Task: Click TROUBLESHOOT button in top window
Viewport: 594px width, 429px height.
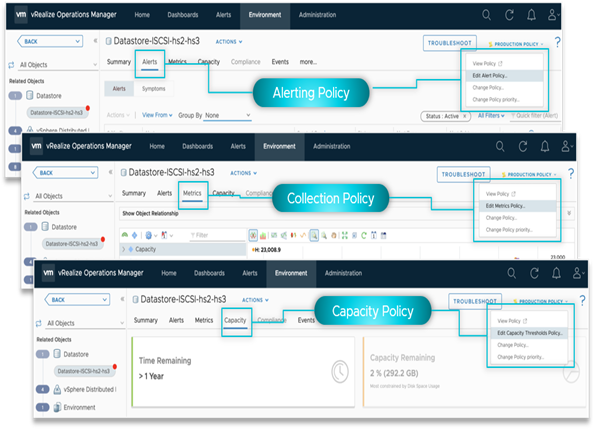Action: pos(450,43)
